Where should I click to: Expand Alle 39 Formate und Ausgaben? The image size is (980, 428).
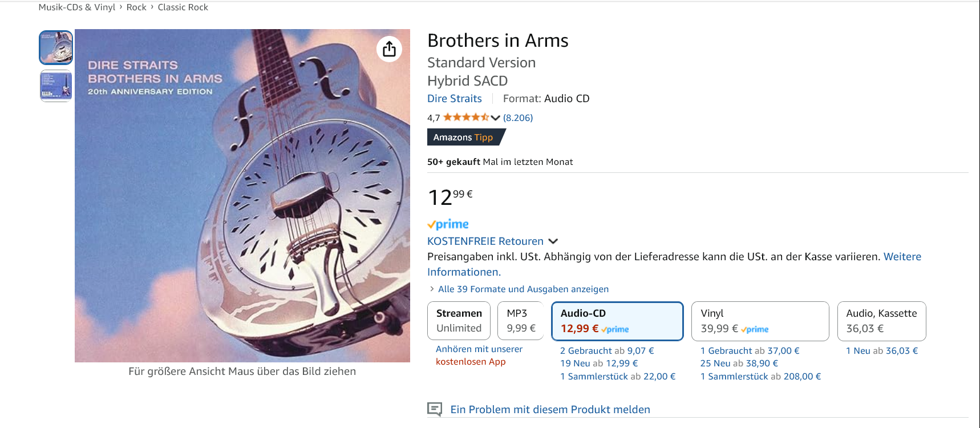click(x=523, y=289)
